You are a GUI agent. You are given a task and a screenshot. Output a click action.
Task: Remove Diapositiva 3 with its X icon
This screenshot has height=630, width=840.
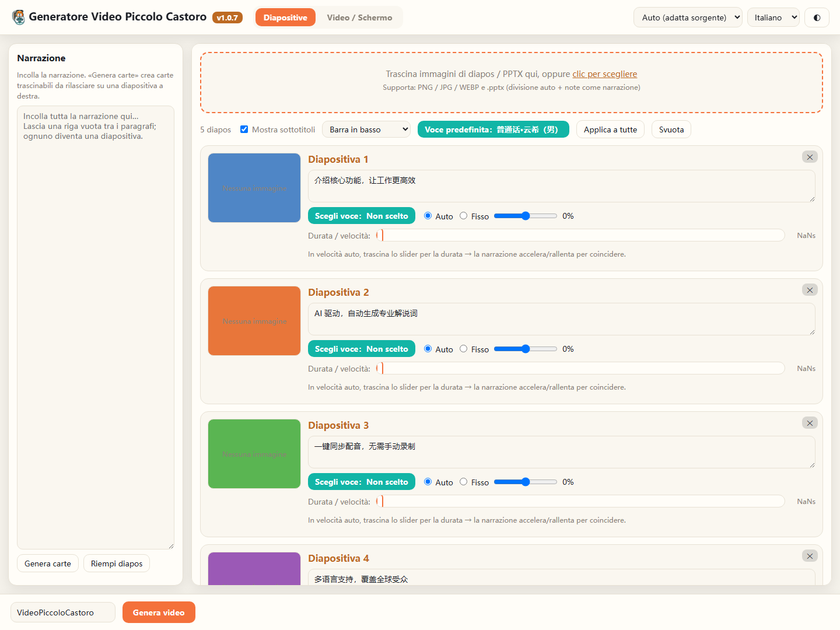810,423
